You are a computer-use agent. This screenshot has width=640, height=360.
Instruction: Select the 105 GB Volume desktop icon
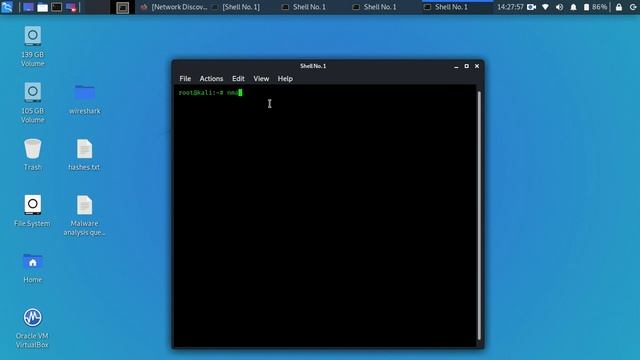tap(33, 102)
